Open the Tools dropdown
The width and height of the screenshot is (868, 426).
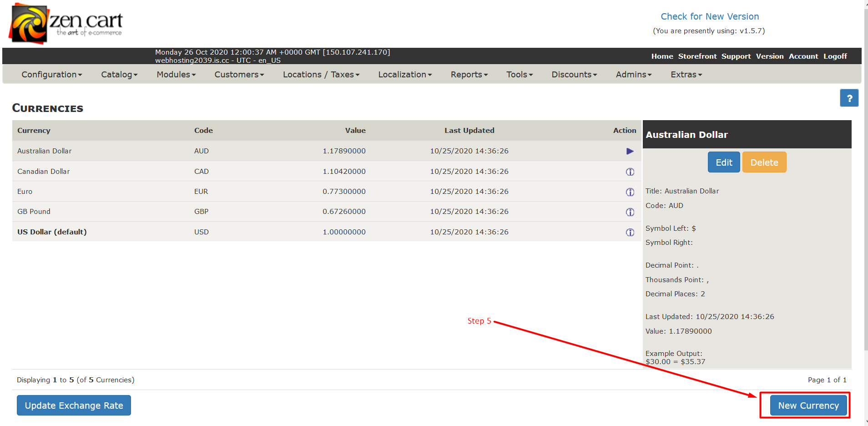[x=520, y=74]
